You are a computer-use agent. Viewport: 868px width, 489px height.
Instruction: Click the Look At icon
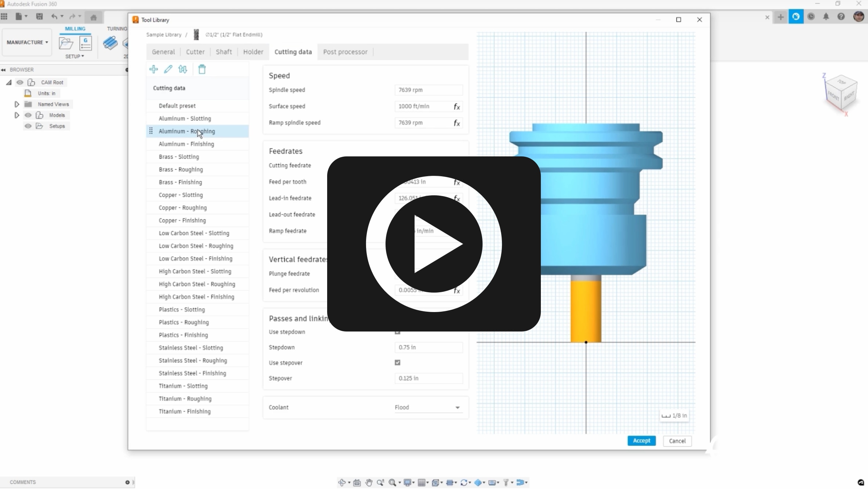coord(357,482)
